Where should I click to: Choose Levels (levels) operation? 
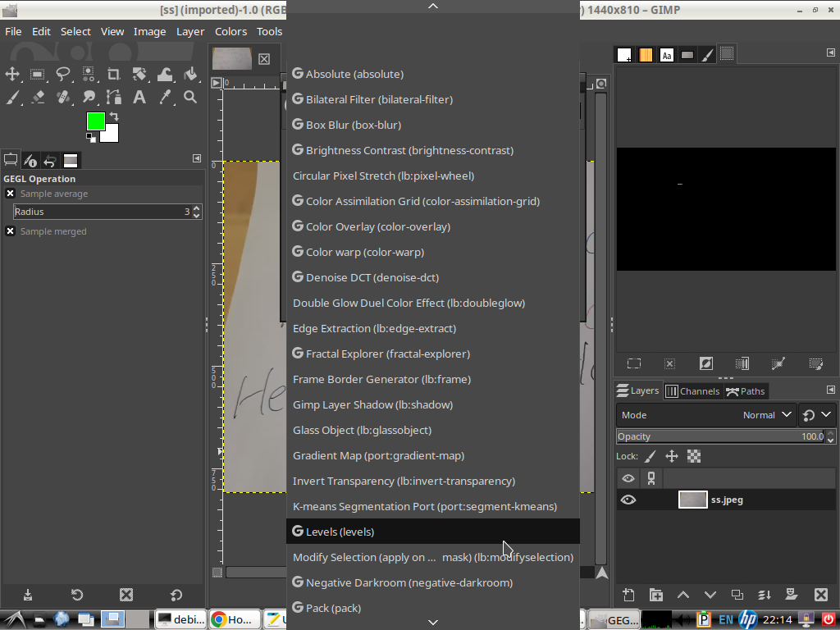click(433, 532)
